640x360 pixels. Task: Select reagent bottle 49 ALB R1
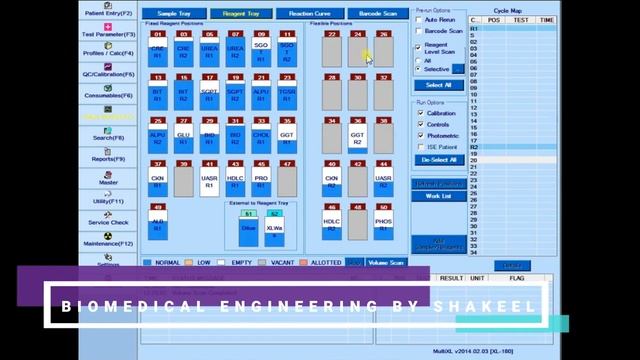[158, 222]
